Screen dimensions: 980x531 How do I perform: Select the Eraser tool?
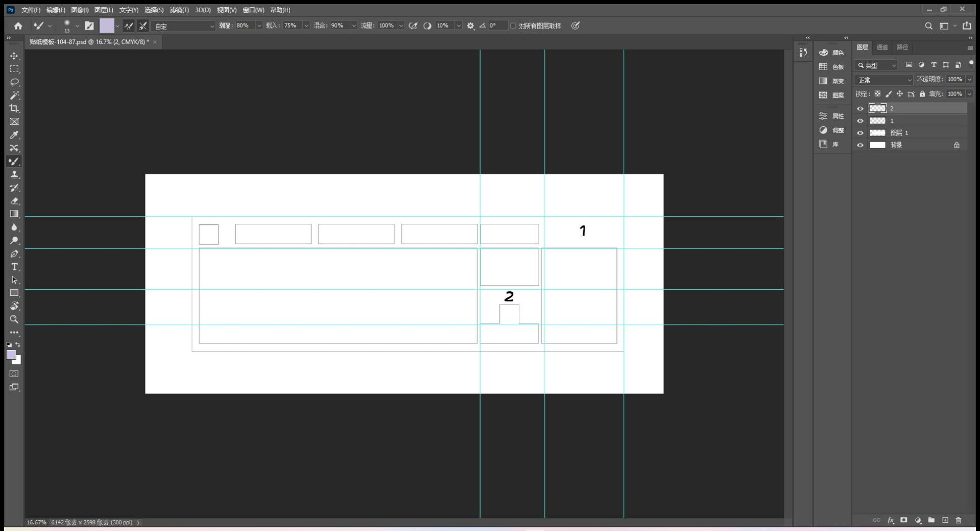14,201
